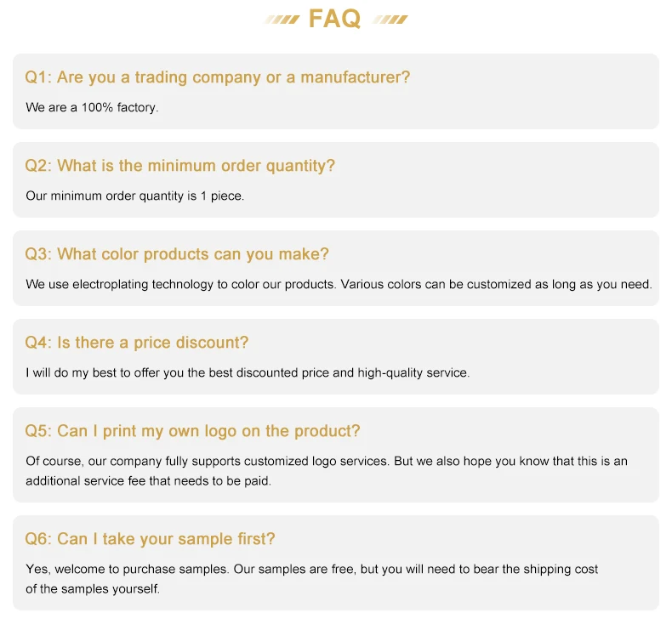This screenshot has width=672, height=636.
Task: Expand the Q3 color products question
Action: [177, 254]
